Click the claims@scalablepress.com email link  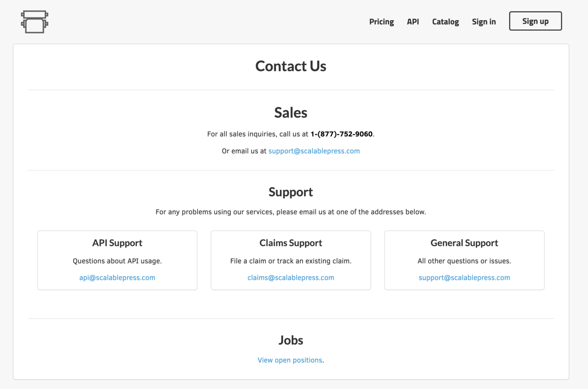pos(291,278)
